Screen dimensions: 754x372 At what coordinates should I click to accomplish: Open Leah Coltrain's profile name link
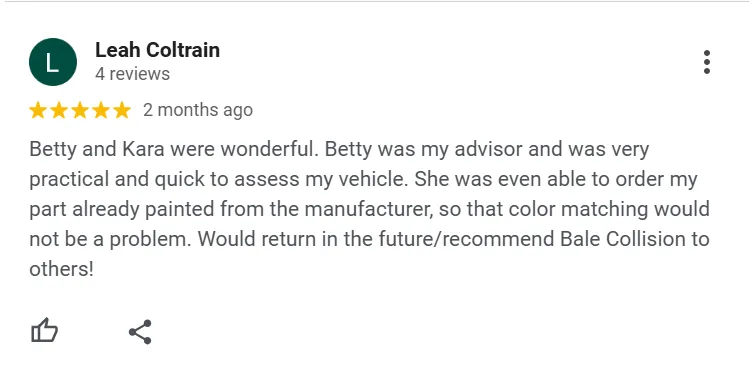click(157, 50)
